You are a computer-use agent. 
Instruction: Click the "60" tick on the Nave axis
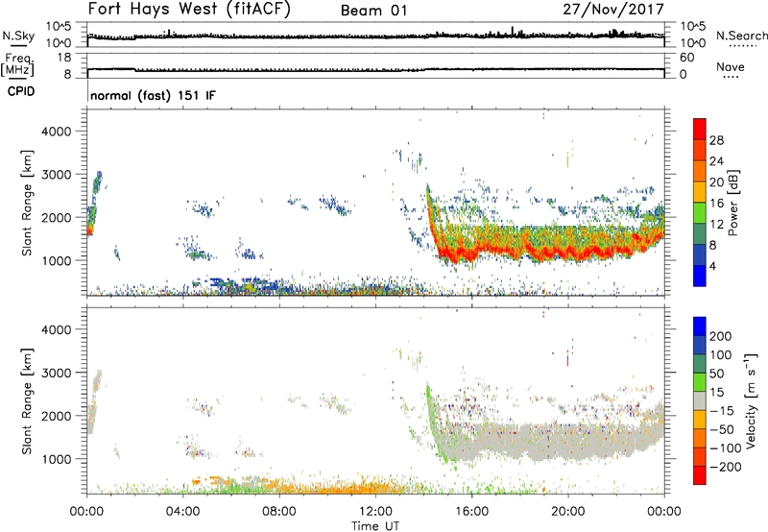tap(687, 58)
